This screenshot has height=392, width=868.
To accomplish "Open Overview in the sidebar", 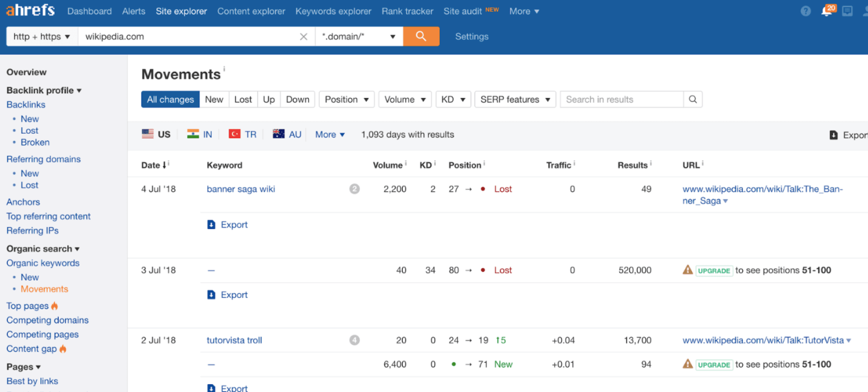I will 27,72.
